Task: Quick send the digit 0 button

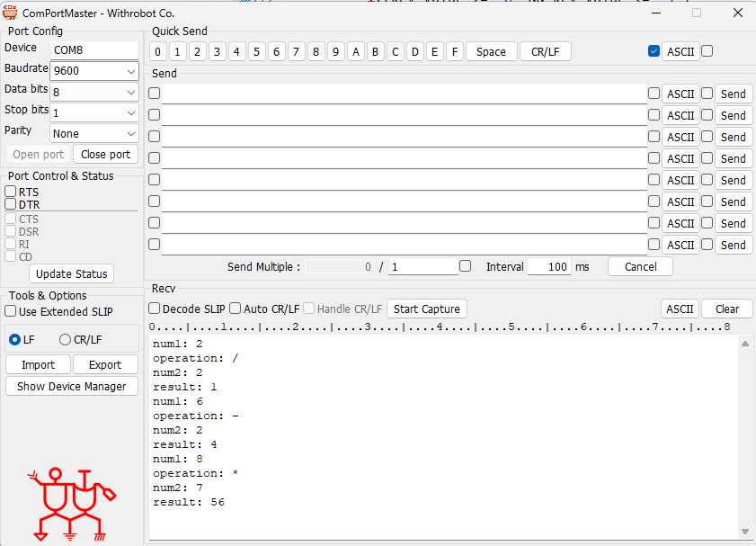Action: point(157,51)
